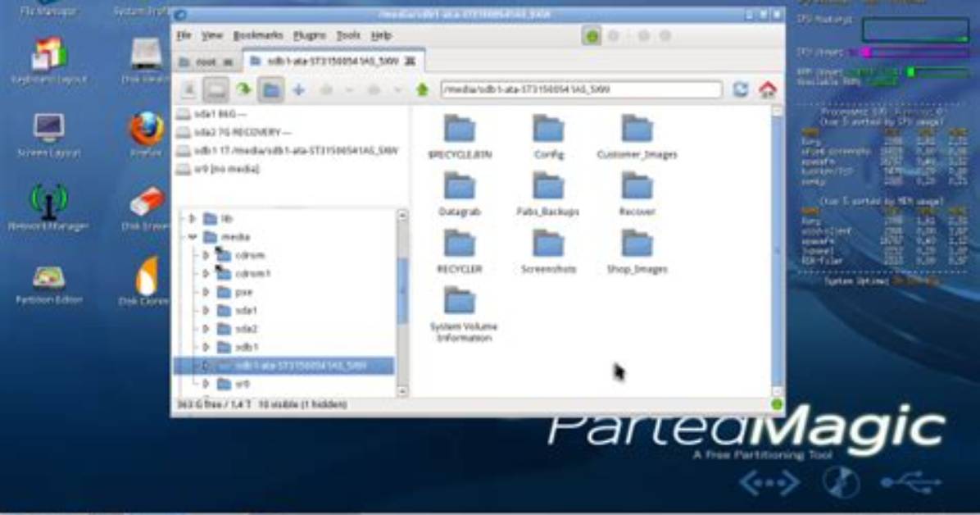Screen dimensions: 980x515
Task: Open the Partition Editor desktop icon
Action: [x=48, y=285]
